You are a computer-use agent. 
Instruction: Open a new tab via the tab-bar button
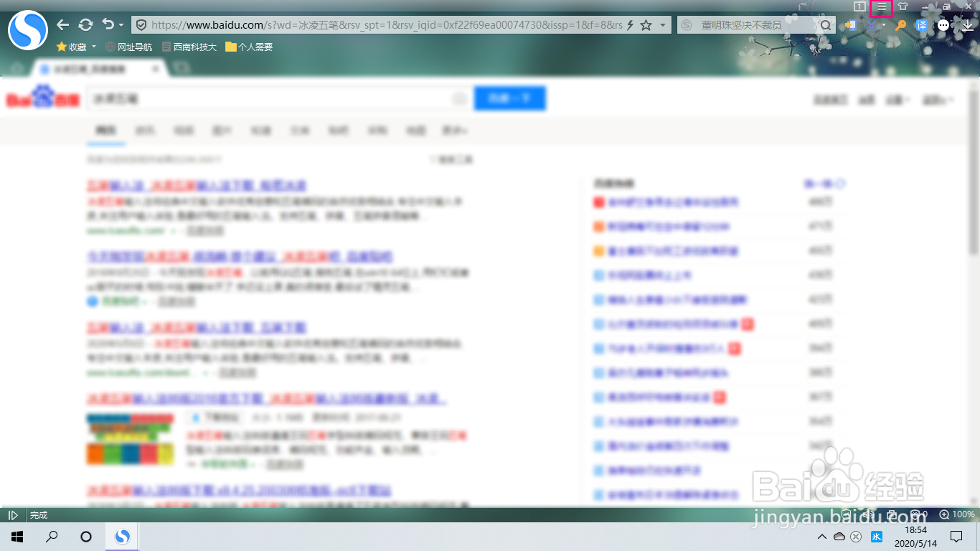182,68
